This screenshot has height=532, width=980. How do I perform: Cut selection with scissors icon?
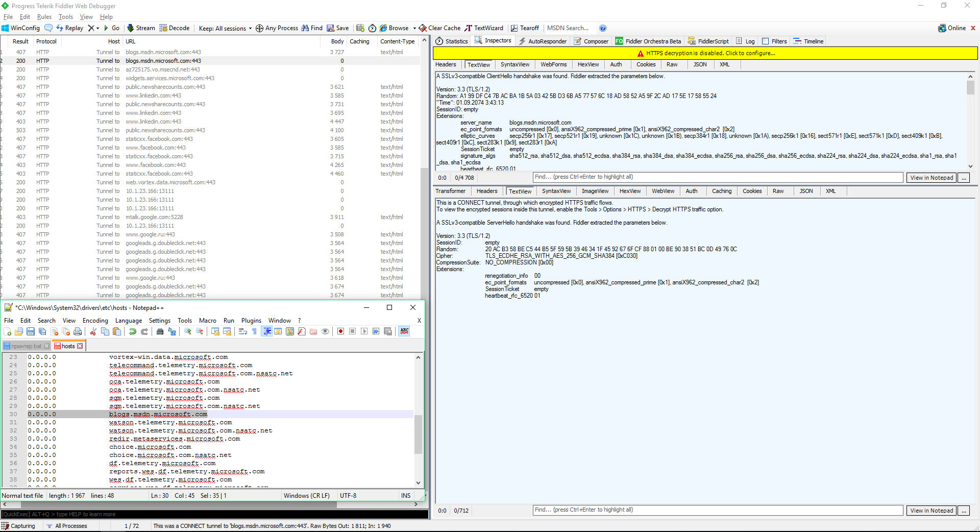click(x=93, y=331)
